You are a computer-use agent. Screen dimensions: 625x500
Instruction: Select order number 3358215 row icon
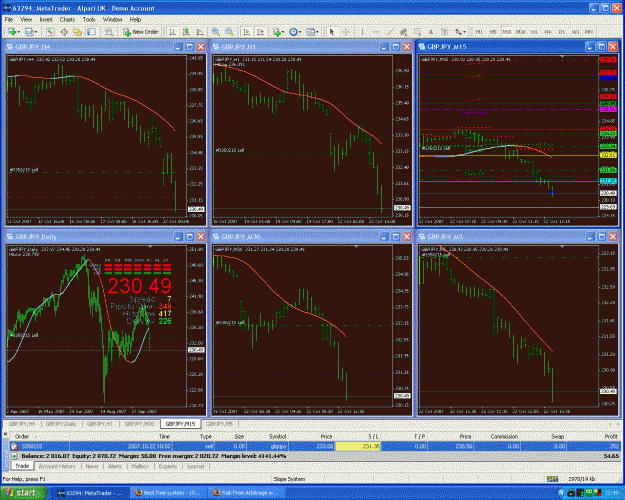click(x=14, y=446)
